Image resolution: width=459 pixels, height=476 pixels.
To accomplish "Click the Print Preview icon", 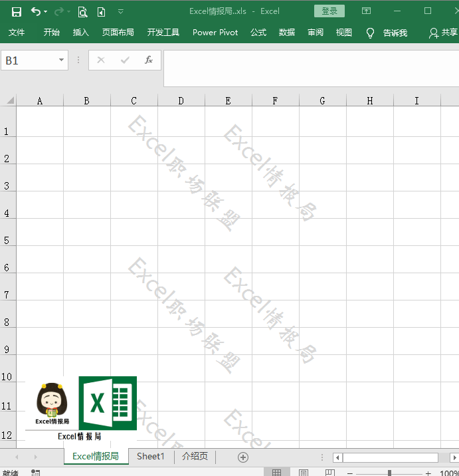I will (82, 12).
